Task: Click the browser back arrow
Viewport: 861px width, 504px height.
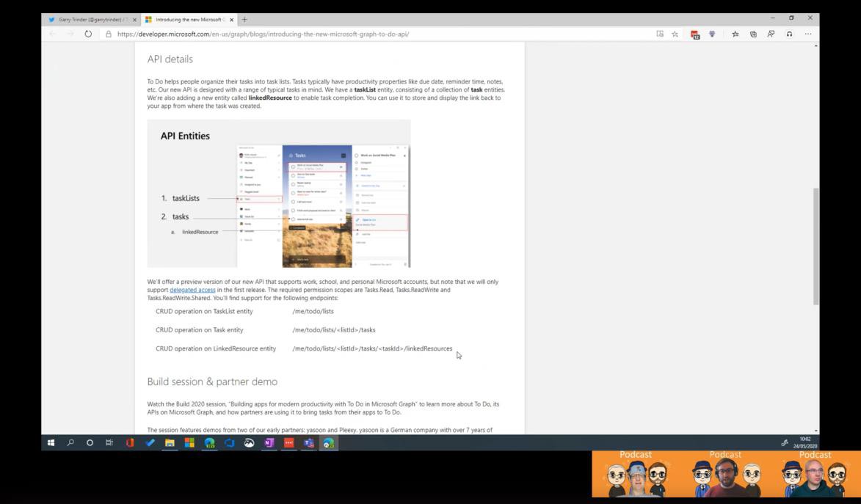Action: tap(52, 34)
